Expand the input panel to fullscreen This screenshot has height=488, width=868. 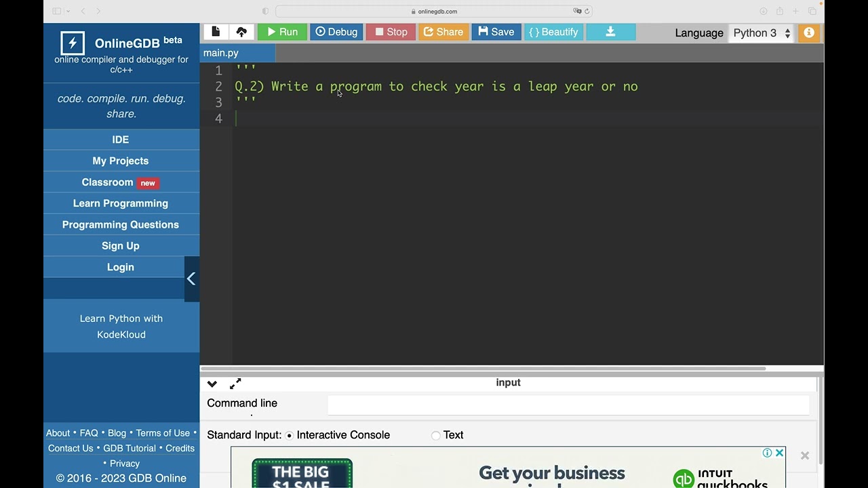[235, 384]
